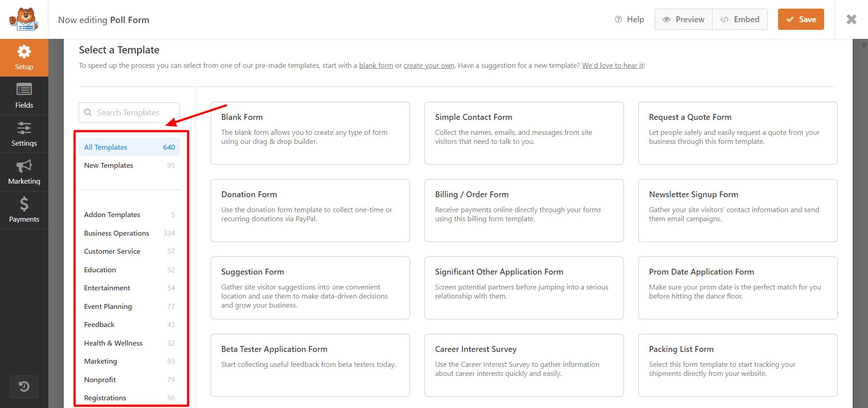Image resolution: width=868 pixels, height=408 pixels.
Task: Click the Search Templates field
Action: point(129,113)
